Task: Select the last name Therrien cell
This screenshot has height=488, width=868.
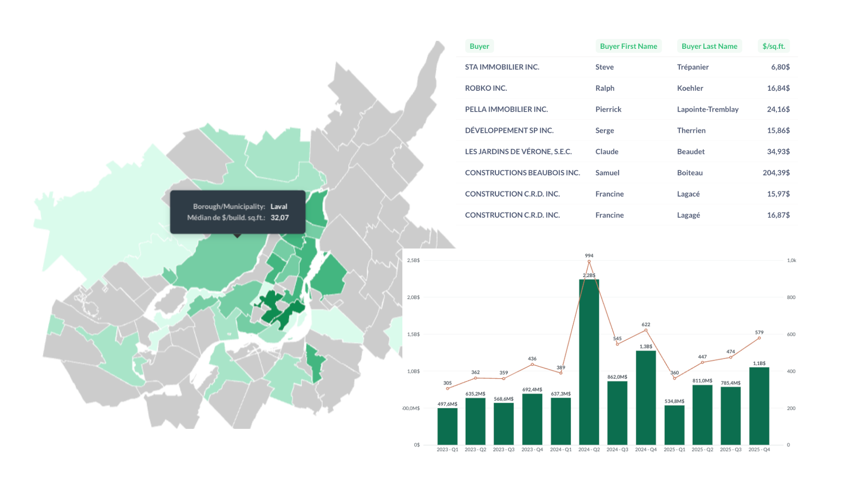Action: (691, 131)
